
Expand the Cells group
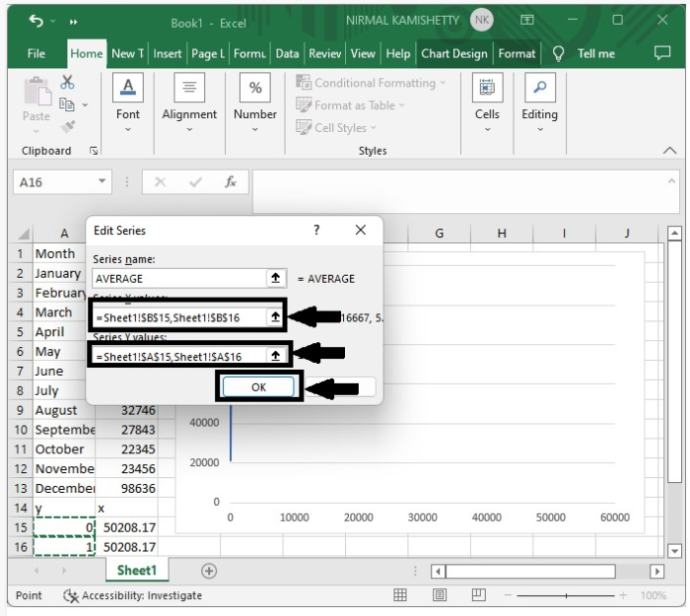tap(487, 103)
